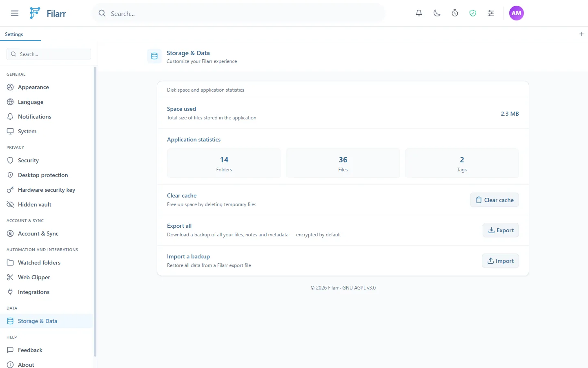Click the 36 Files statistic card
Image resolution: width=588 pixels, height=368 pixels.
pos(343,163)
